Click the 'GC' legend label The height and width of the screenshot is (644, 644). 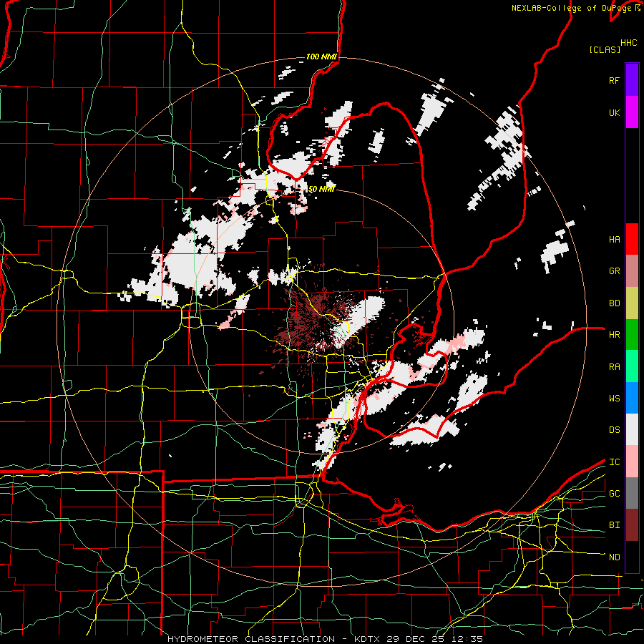pyautogui.click(x=614, y=494)
